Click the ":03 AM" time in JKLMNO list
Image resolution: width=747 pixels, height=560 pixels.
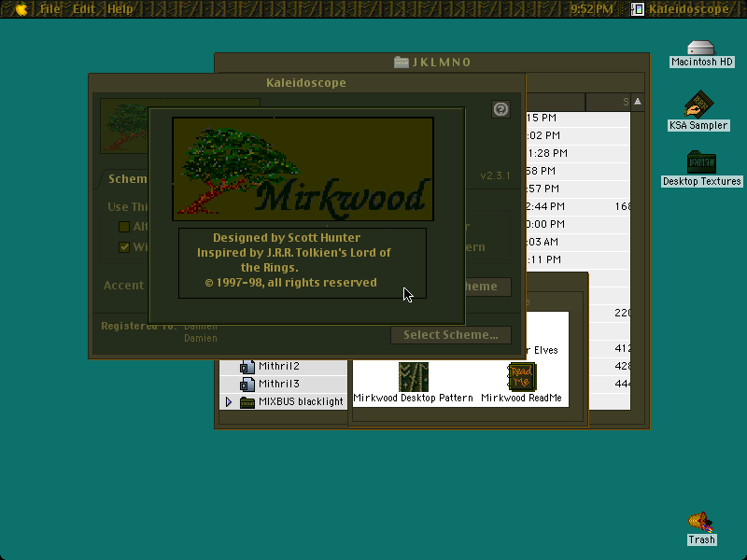click(x=543, y=242)
